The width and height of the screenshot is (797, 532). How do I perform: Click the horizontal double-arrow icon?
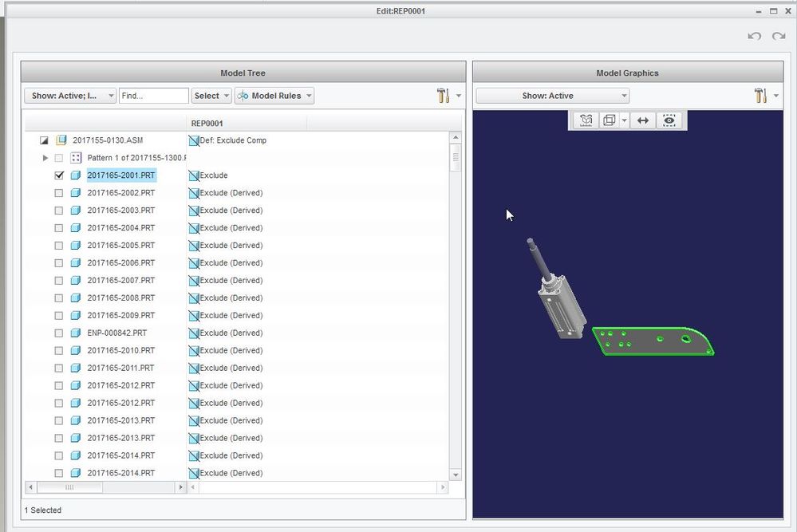tap(643, 120)
